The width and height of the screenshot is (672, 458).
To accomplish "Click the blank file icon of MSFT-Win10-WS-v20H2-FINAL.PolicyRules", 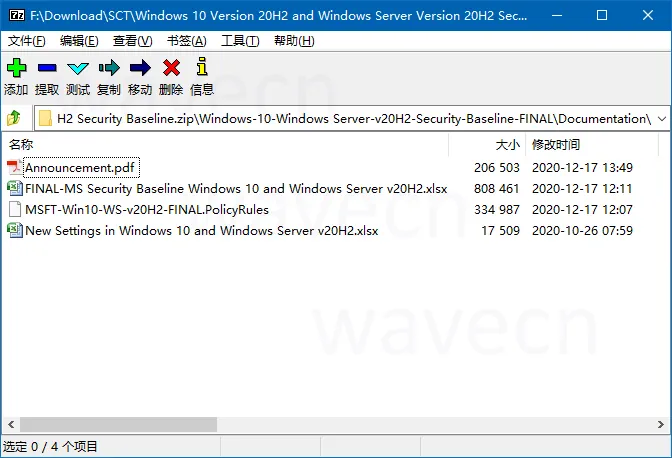I will pyautogui.click(x=15, y=210).
